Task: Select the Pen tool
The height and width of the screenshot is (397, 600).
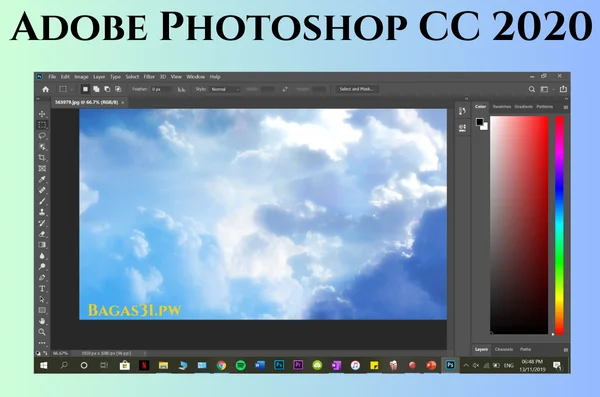Action: point(42,278)
